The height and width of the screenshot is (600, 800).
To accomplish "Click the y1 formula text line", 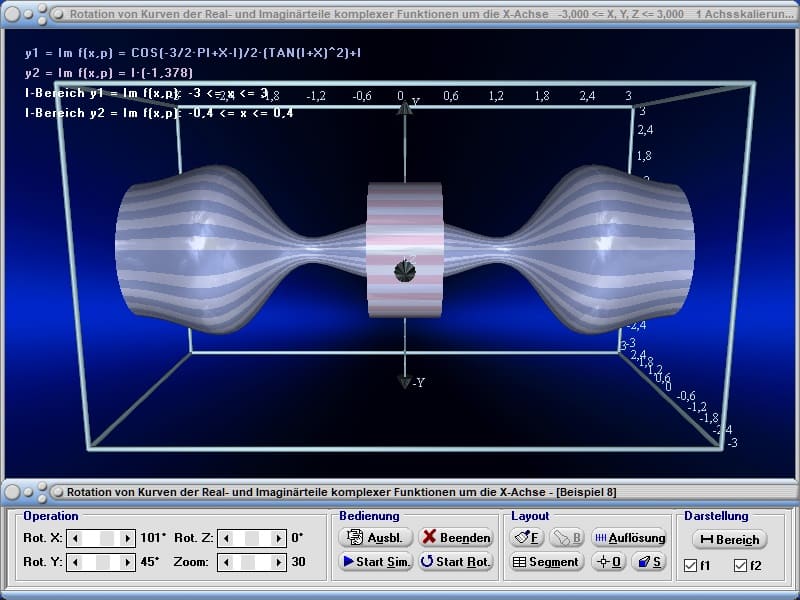I will [x=193, y=53].
